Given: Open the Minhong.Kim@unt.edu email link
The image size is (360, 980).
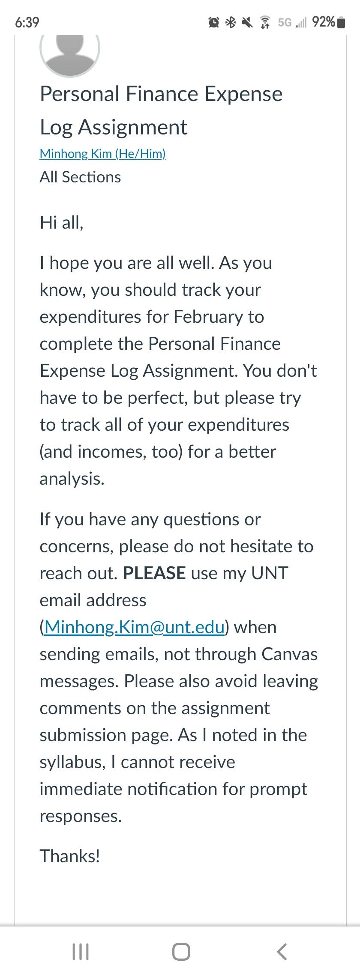Looking at the screenshot, I should (x=135, y=627).
